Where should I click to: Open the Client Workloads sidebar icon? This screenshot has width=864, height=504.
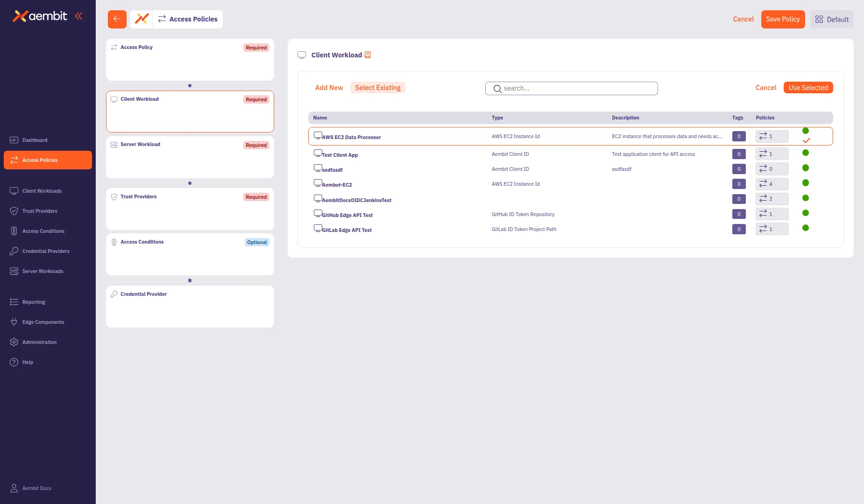click(x=13, y=190)
